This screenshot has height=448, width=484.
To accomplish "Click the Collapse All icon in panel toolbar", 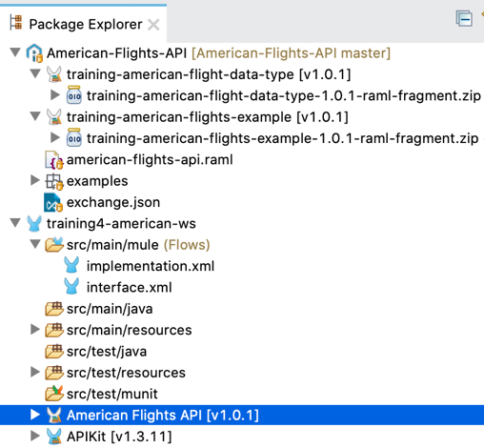I will click(464, 19).
